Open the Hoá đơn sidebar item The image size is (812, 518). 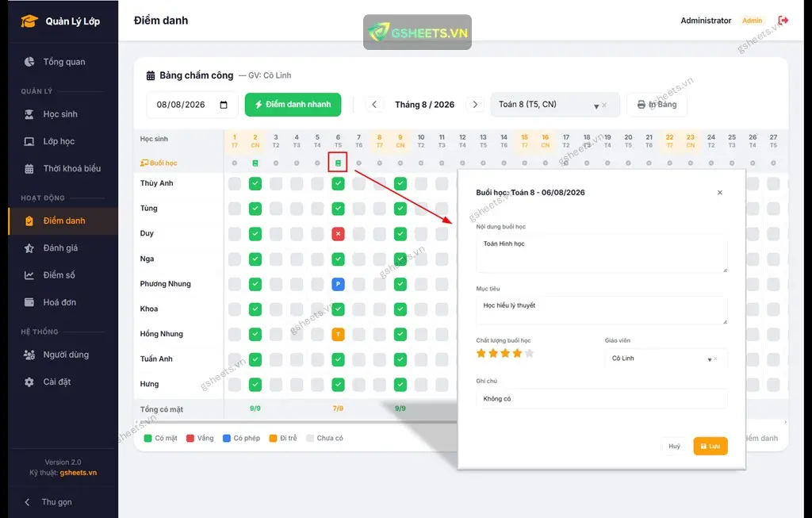63,302
